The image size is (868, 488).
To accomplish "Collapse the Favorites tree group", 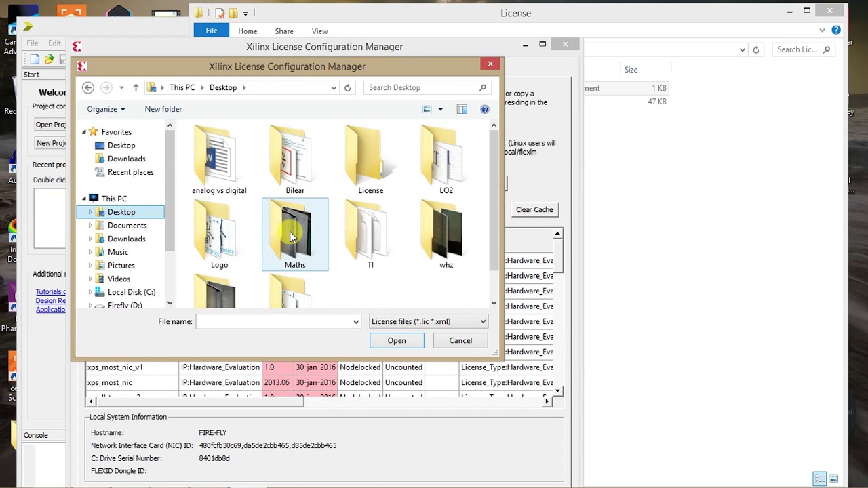I will coord(85,132).
